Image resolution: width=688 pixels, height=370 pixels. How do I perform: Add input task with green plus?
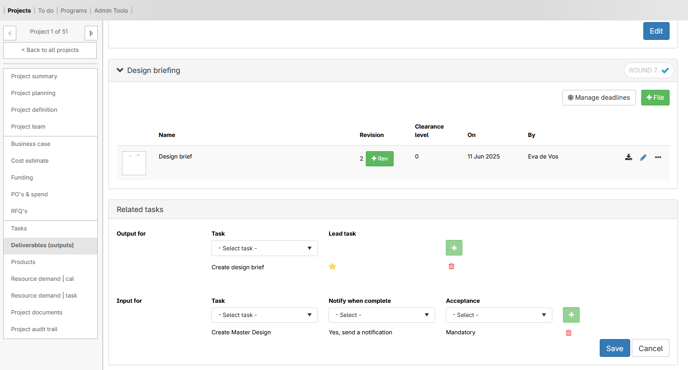click(571, 315)
